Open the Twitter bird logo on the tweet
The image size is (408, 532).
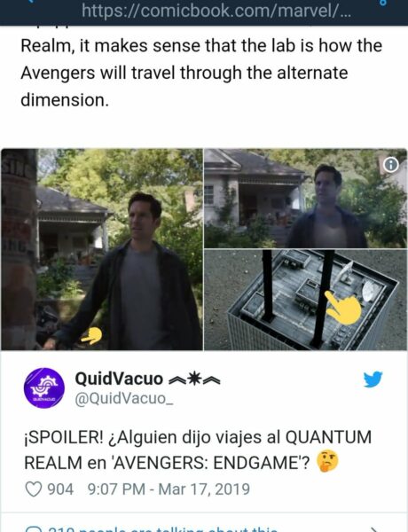point(373,379)
